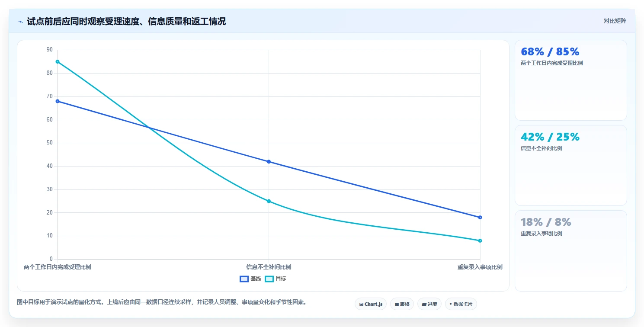Click card caption 重复录入事项比例 under 18% / 8%

[541, 234]
